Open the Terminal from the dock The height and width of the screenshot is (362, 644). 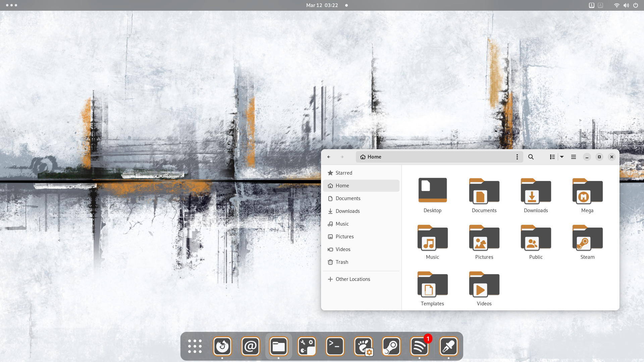pos(335,346)
